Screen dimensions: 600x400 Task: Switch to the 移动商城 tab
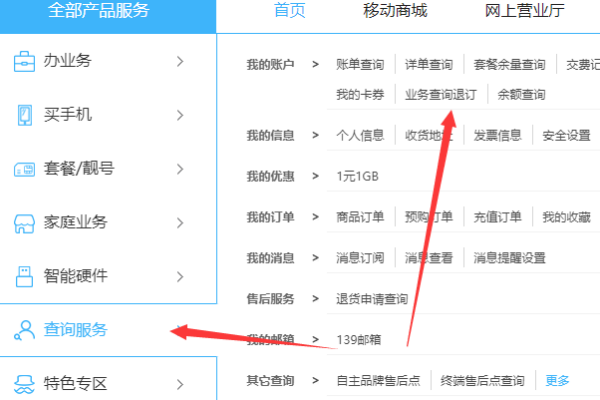[x=395, y=11]
